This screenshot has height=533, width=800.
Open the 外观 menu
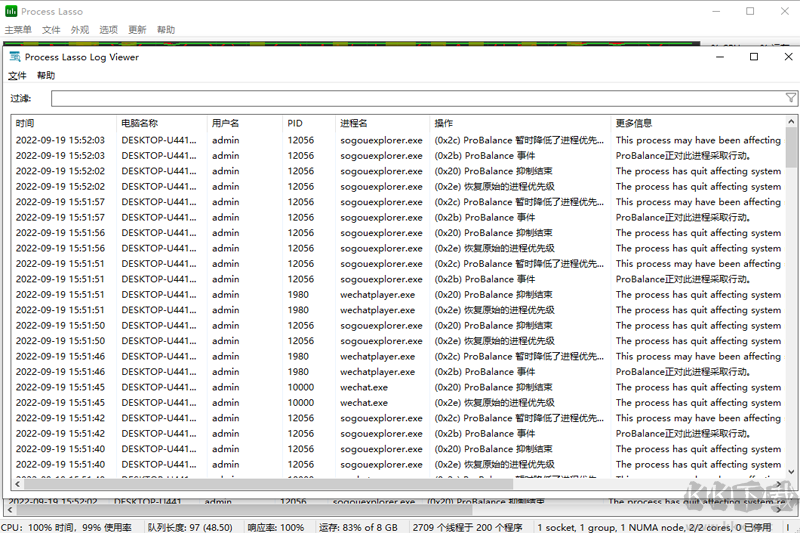click(80, 30)
